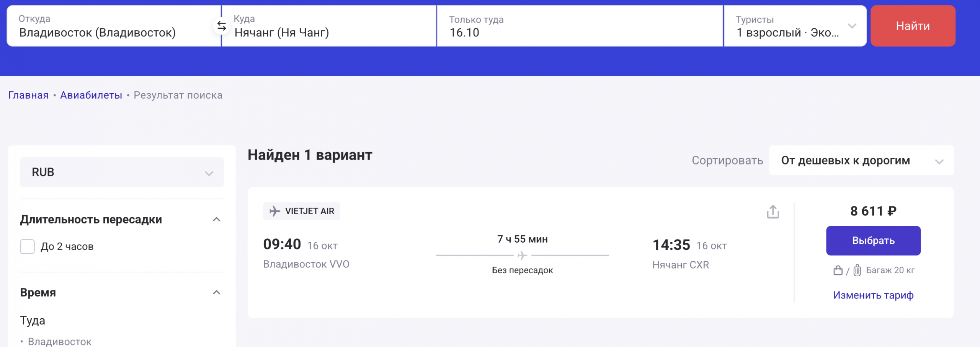Go to Главная breadcrumb
Image resolution: width=980 pixels, height=347 pixels.
coord(28,95)
